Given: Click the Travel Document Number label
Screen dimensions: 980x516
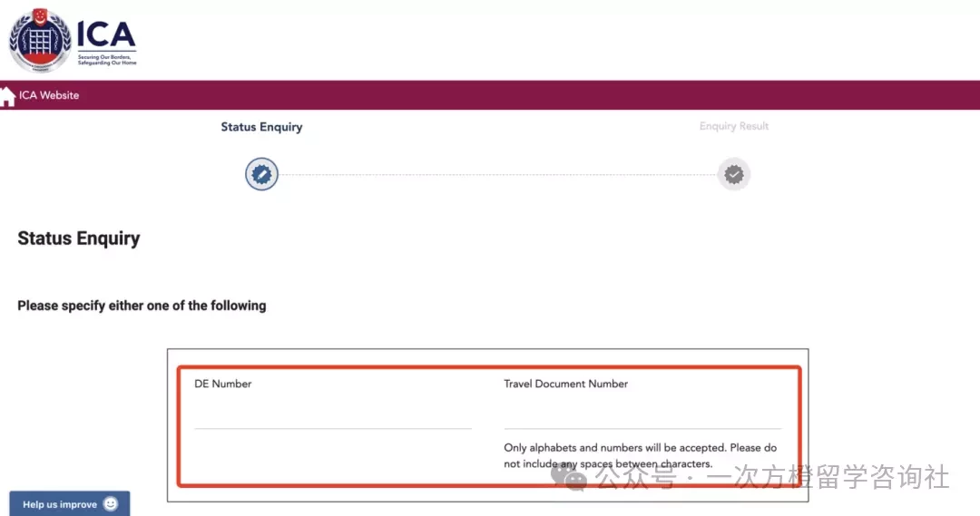Looking at the screenshot, I should click(565, 384).
